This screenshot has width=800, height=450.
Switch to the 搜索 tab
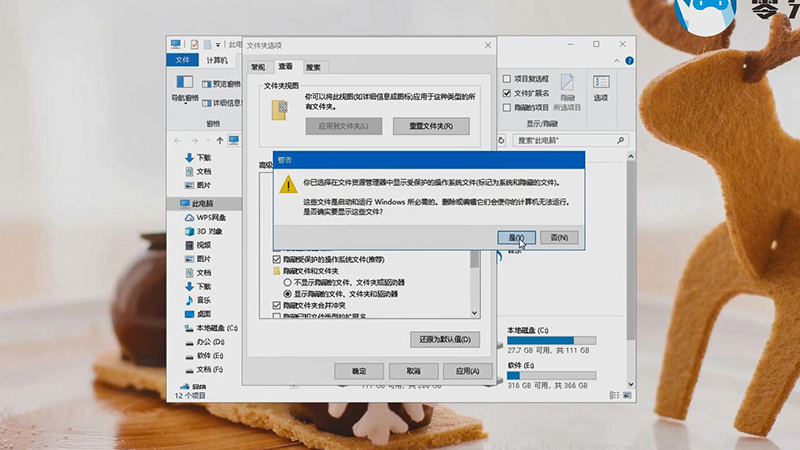[314, 67]
